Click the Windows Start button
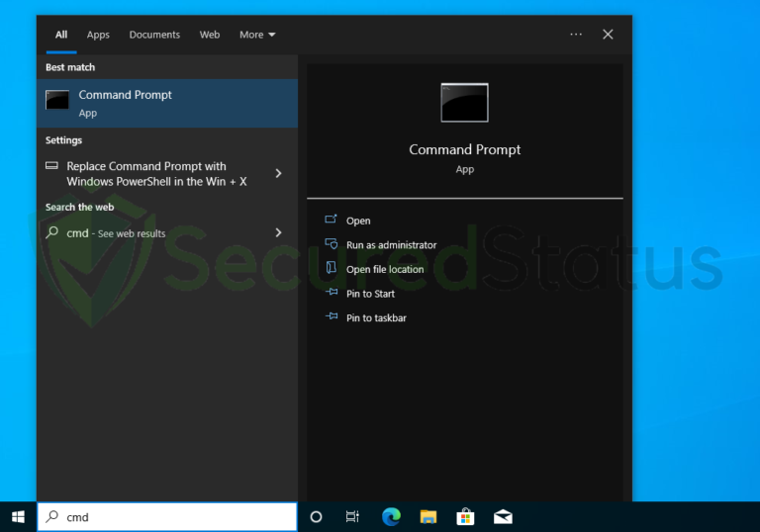Screen dimensions: 760x532 coord(18,517)
